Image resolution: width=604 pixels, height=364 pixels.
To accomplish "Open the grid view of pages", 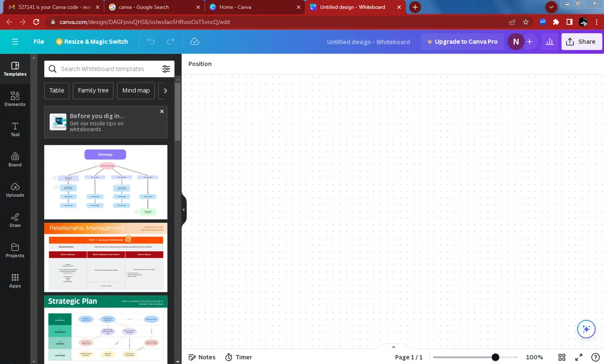I will click(562, 357).
